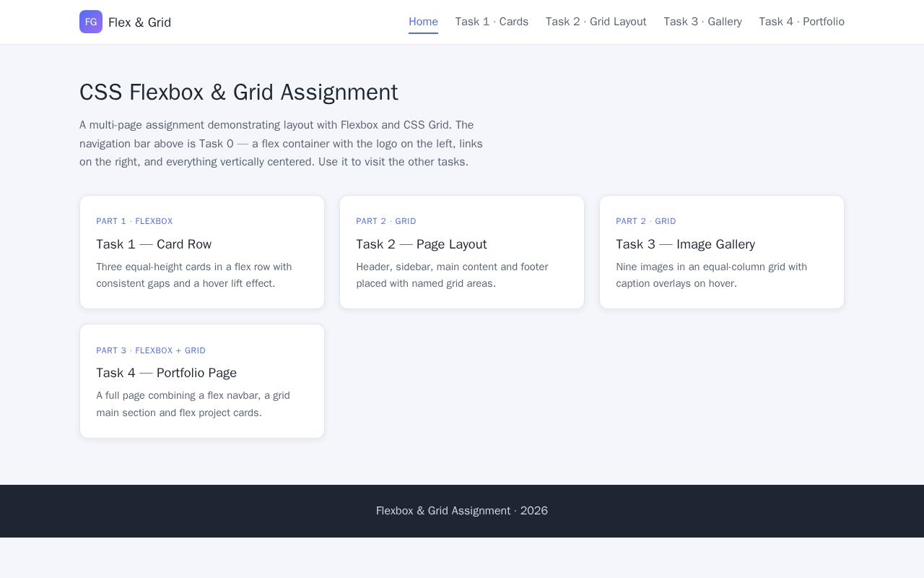Screen dimensions: 924x578
Task: Navigate to Task 3 · Gallery
Action: click(702, 22)
